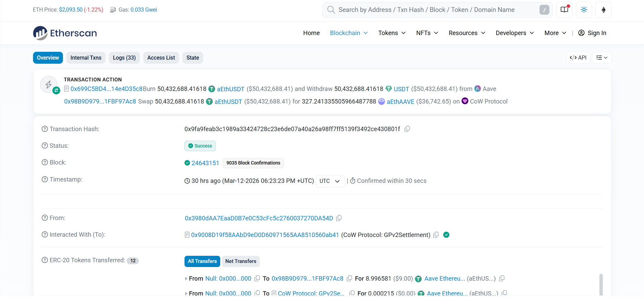Screen dimensions: 644x297
Task: Open the 0x699C5BD4...14e4D35c8 address link
Action: [107, 89]
